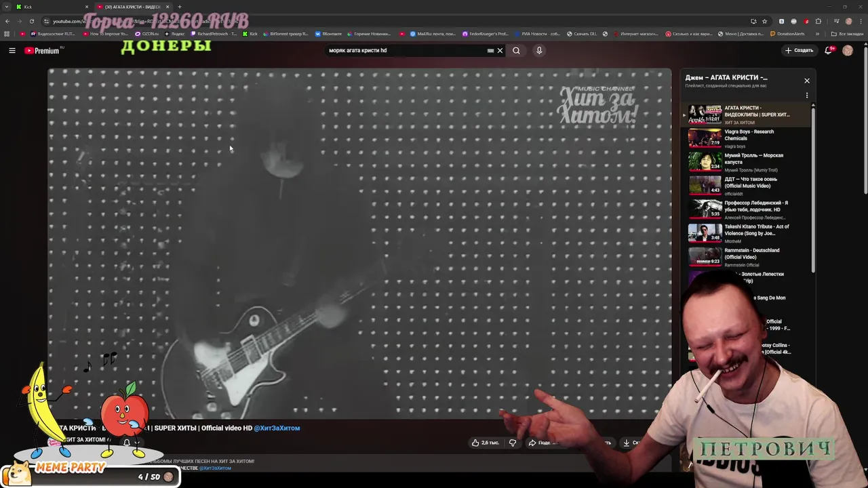The height and width of the screenshot is (488, 868).
Task: Select 'Takeshi Kitano Tribute - Act of Violence' title
Action: pos(757,230)
